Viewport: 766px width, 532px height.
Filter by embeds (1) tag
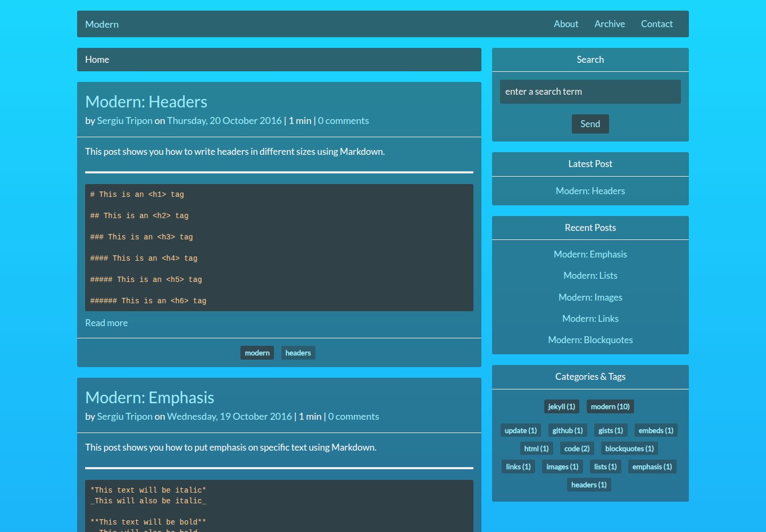[x=656, y=430]
